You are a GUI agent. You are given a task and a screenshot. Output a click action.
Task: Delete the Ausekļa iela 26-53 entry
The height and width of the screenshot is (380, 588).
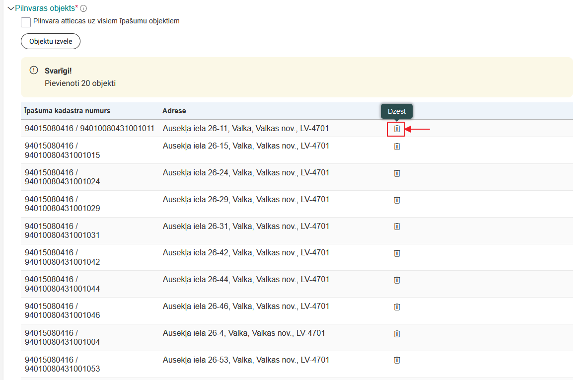[397, 360]
